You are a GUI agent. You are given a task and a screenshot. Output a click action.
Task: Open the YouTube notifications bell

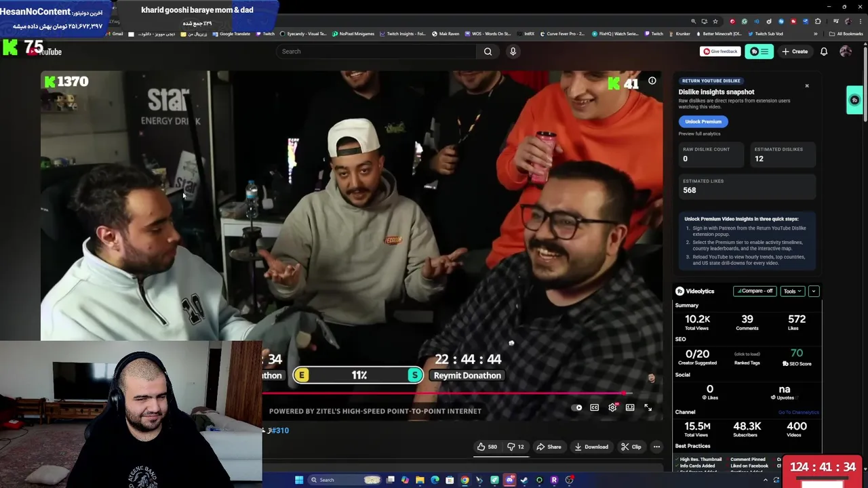pos(824,52)
